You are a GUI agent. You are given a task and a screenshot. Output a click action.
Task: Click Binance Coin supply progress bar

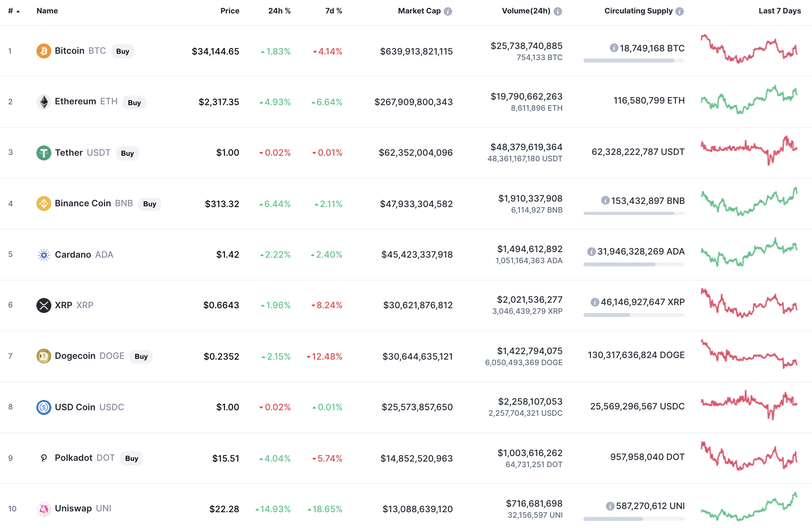(634, 213)
